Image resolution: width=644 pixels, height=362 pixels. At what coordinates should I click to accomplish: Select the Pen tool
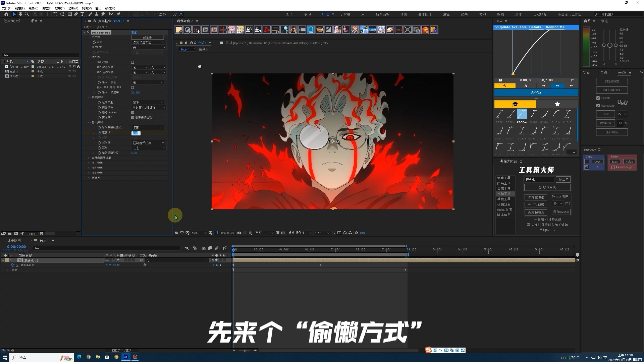pos(76,14)
